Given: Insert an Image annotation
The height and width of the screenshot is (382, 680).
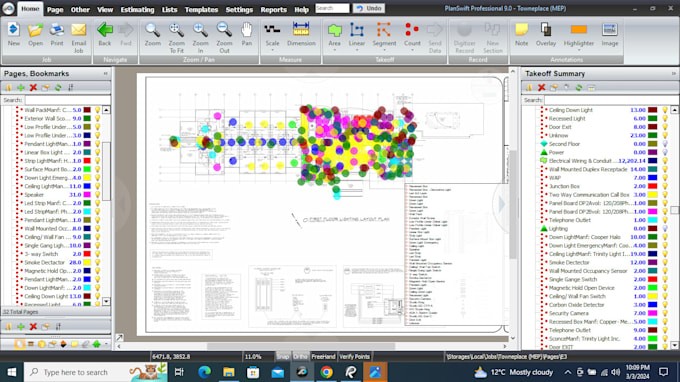Looking at the screenshot, I should click(609, 34).
